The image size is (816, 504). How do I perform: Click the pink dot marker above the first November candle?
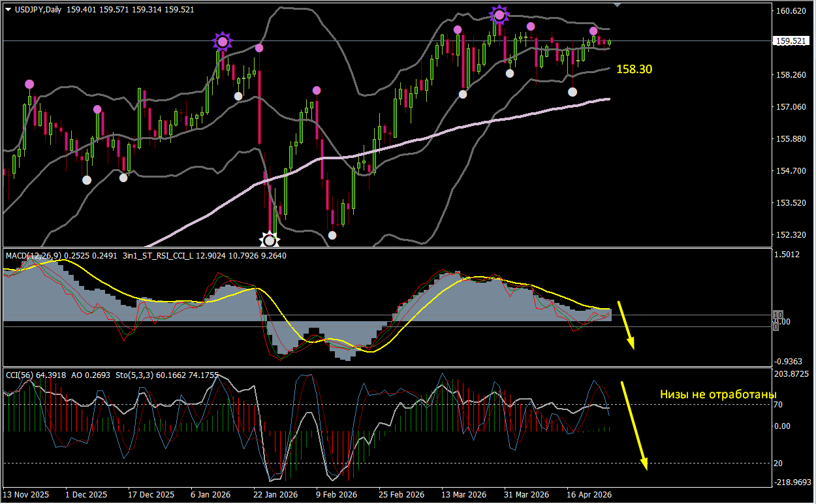29,84
